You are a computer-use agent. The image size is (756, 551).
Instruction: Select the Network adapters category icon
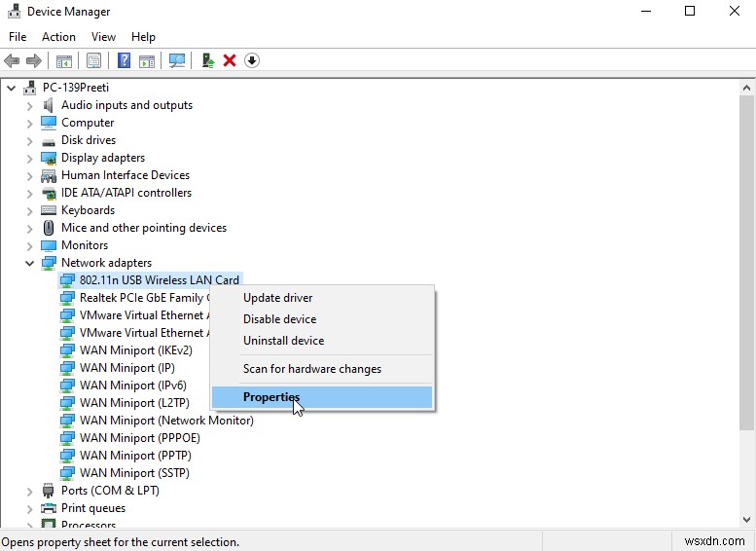(49, 263)
